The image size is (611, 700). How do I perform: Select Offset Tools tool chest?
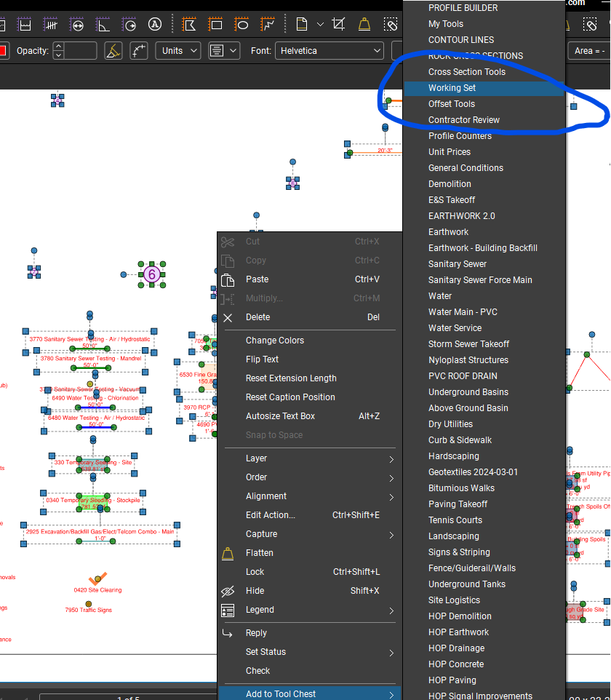tap(484, 104)
